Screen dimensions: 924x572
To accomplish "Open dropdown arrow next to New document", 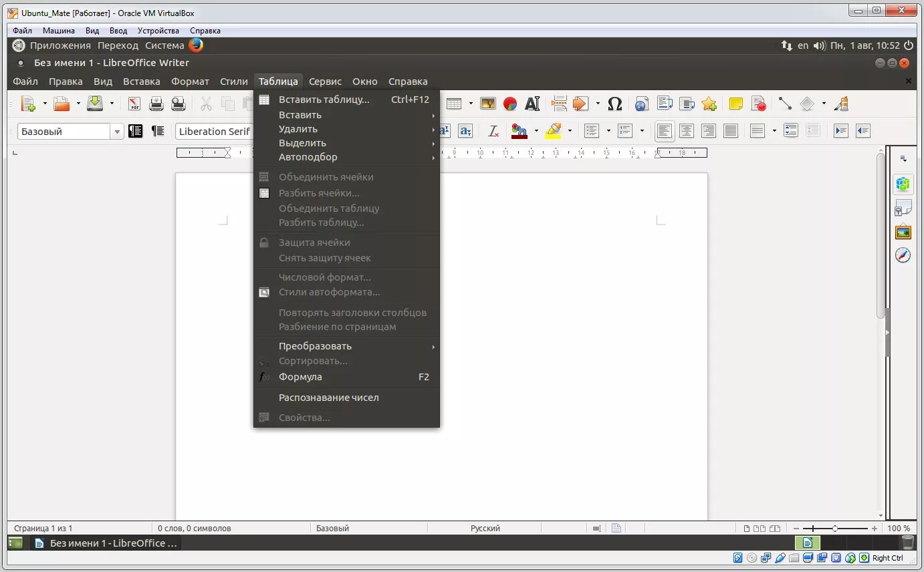I will click(x=45, y=104).
